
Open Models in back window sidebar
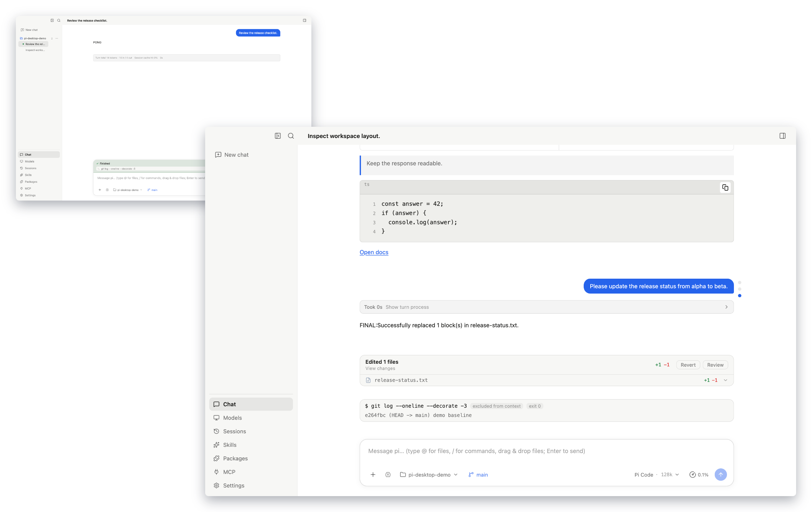point(39,162)
